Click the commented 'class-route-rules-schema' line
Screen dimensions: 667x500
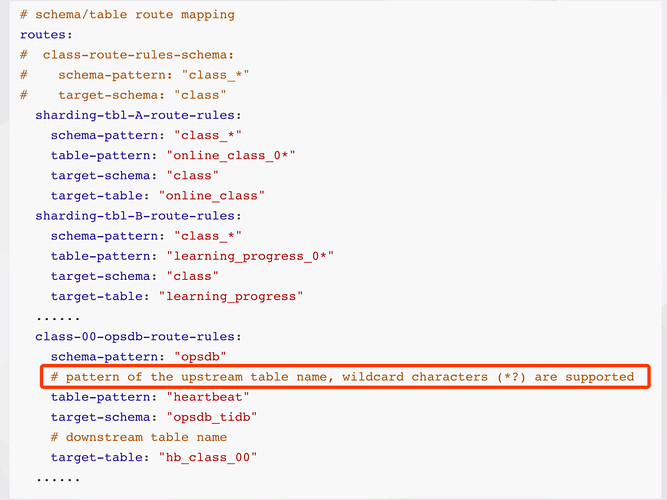pos(127,55)
